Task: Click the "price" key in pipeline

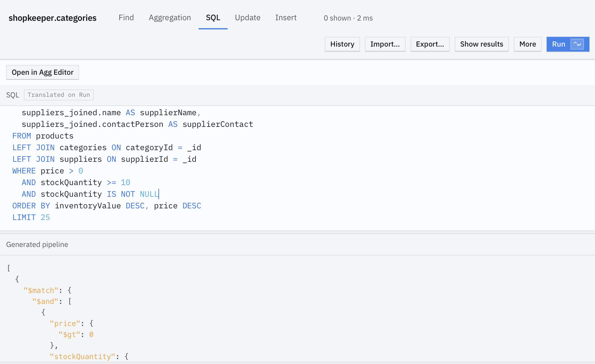Action: pos(65,324)
